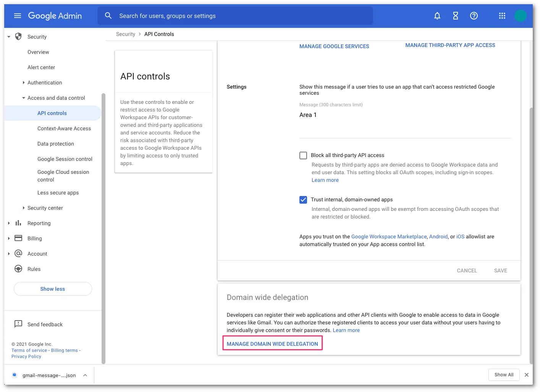Image resolution: width=540 pixels, height=392 pixels.
Task: Click the tasks hourglass icon in top bar
Action: click(455, 16)
